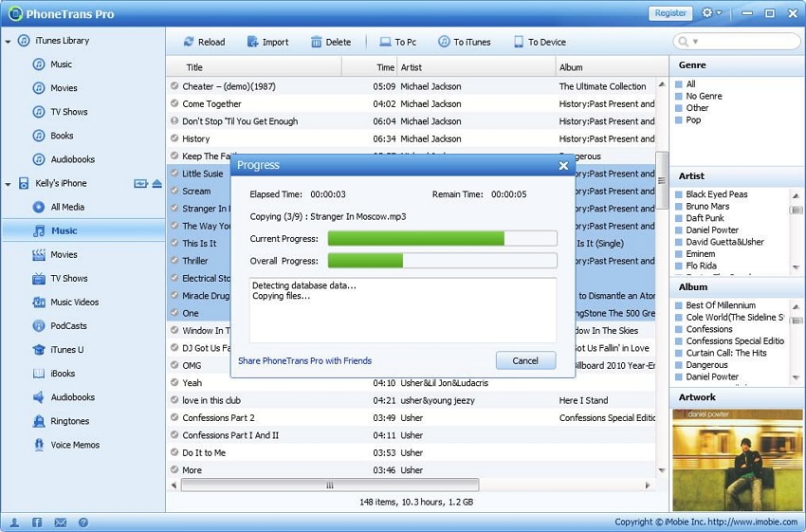Select the Cheater – (demo)(1987) song row
Viewport: 806px width, 532px height.
411,86
